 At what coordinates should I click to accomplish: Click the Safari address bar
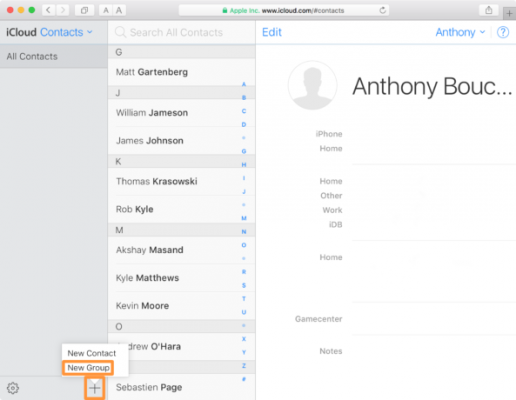284,10
